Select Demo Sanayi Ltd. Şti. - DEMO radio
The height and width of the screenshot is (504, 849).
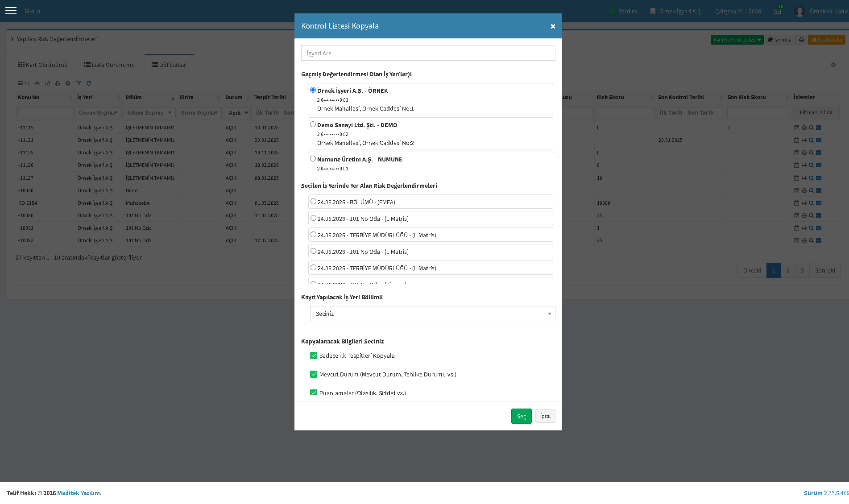point(313,124)
